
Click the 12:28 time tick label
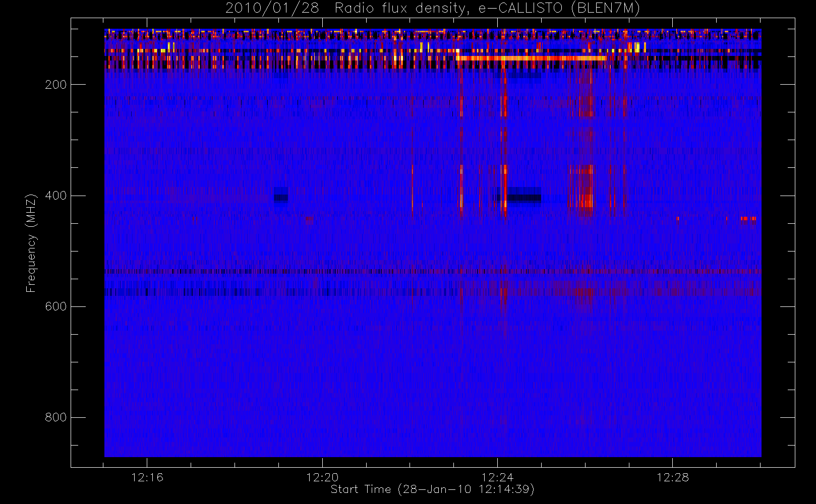672,477
